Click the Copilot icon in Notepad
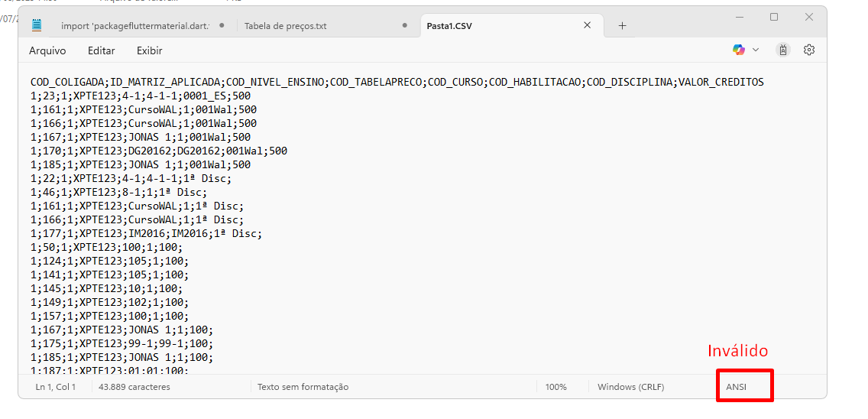The width and height of the screenshot is (868, 419). coord(738,50)
